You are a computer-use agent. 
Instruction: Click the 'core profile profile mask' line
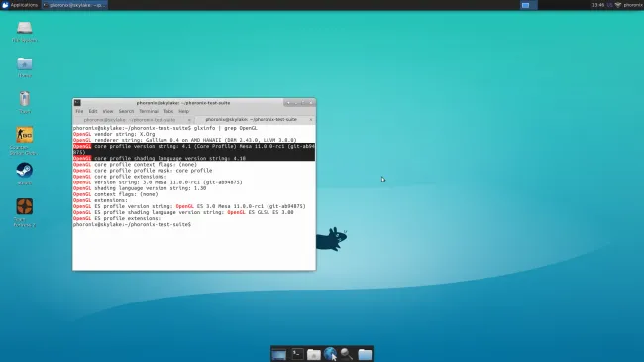pyautogui.click(x=143, y=171)
